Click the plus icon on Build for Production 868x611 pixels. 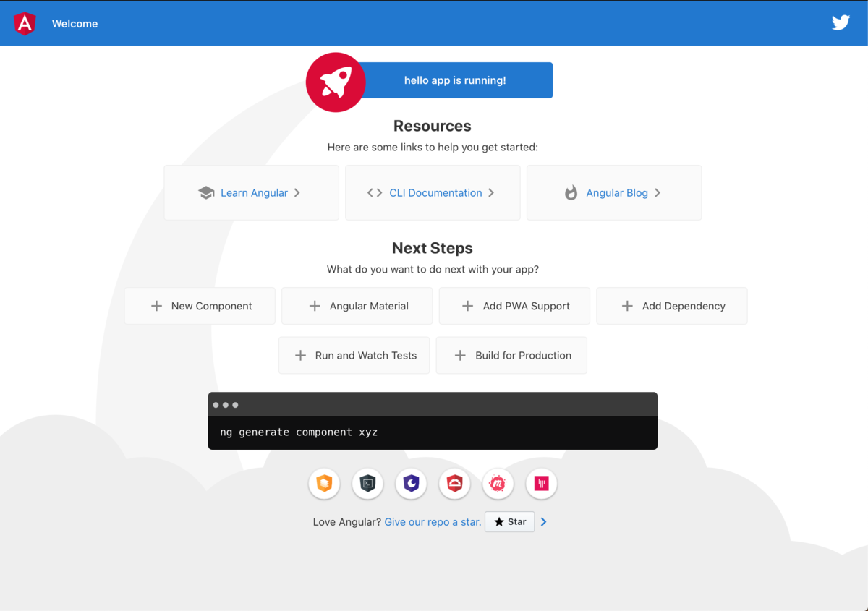[x=460, y=356]
